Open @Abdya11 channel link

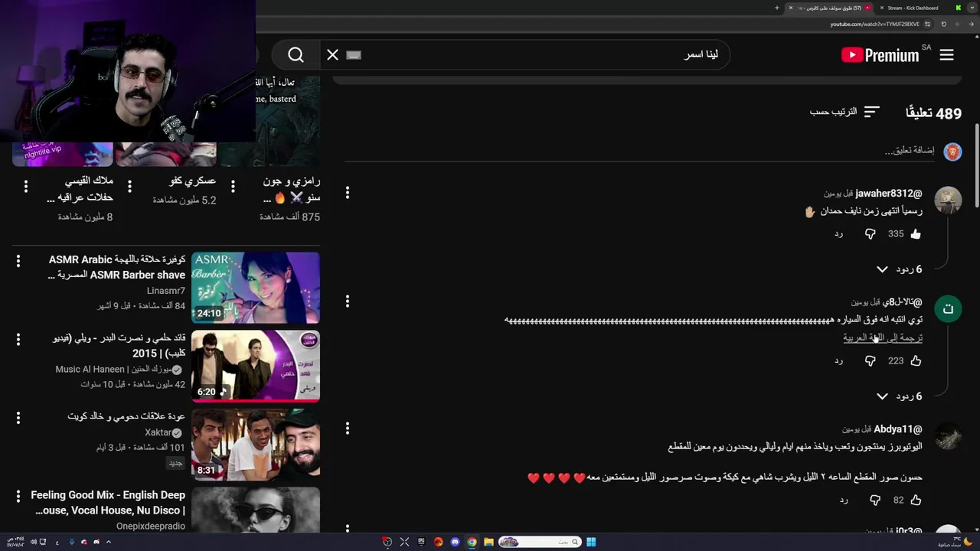(897, 429)
